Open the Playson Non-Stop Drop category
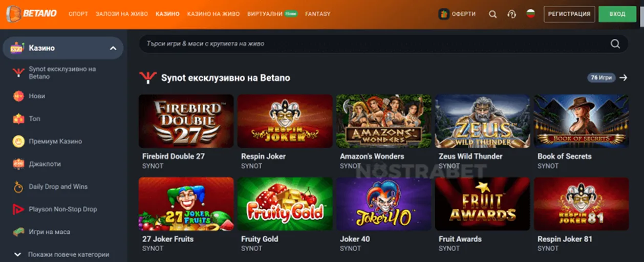Screen dimensions: 644x262 point(55,209)
